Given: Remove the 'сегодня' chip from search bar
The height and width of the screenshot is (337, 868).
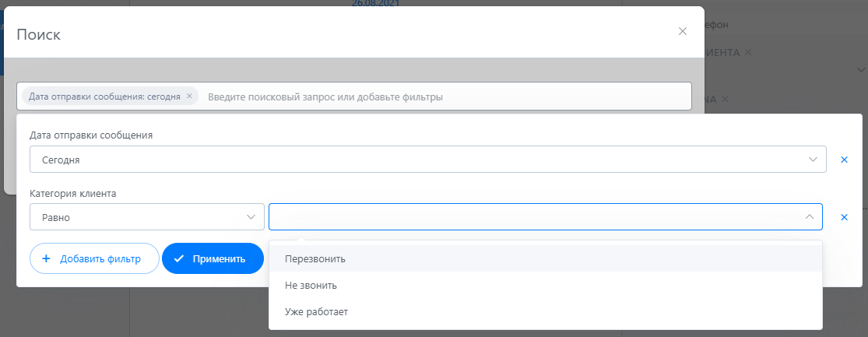Looking at the screenshot, I should tap(189, 97).
